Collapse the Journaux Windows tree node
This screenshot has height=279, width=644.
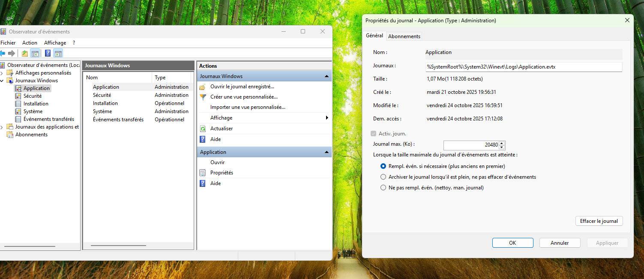click(1, 81)
